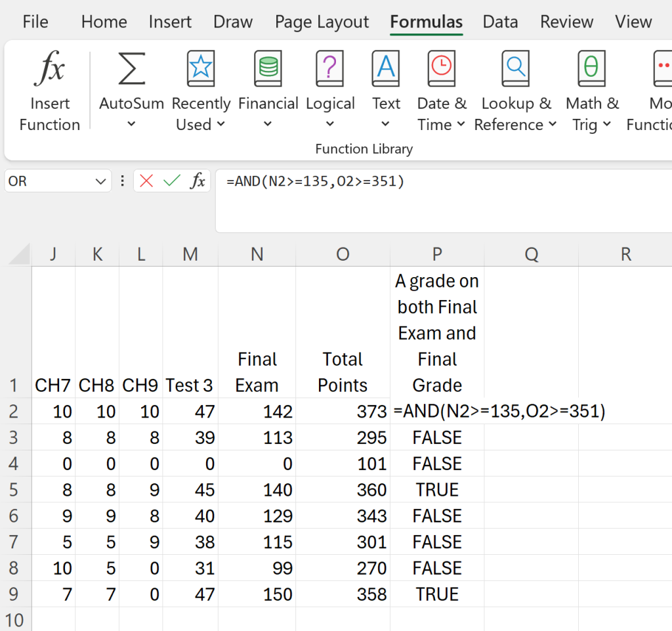Cancel formula entry with red X
Image resolution: width=672 pixels, height=631 pixels.
(x=146, y=181)
